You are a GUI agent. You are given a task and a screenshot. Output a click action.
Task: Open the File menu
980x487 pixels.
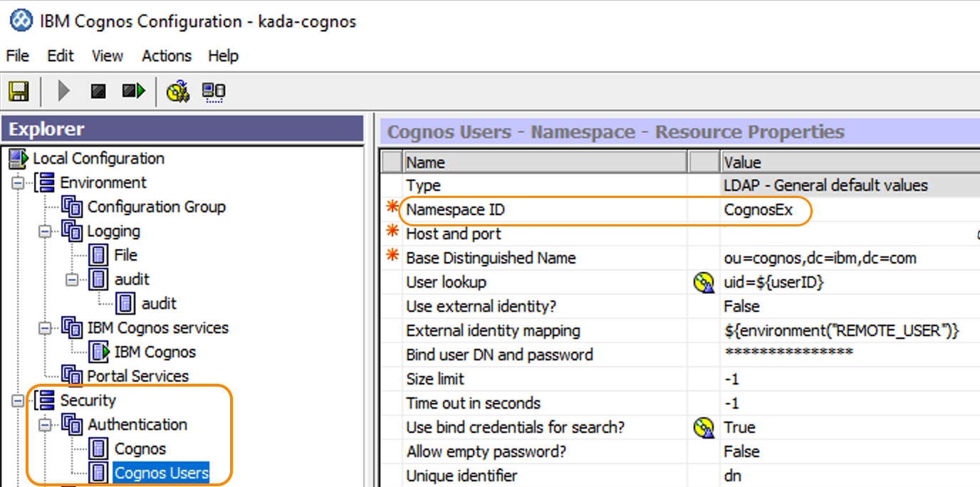click(x=16, y=56)
